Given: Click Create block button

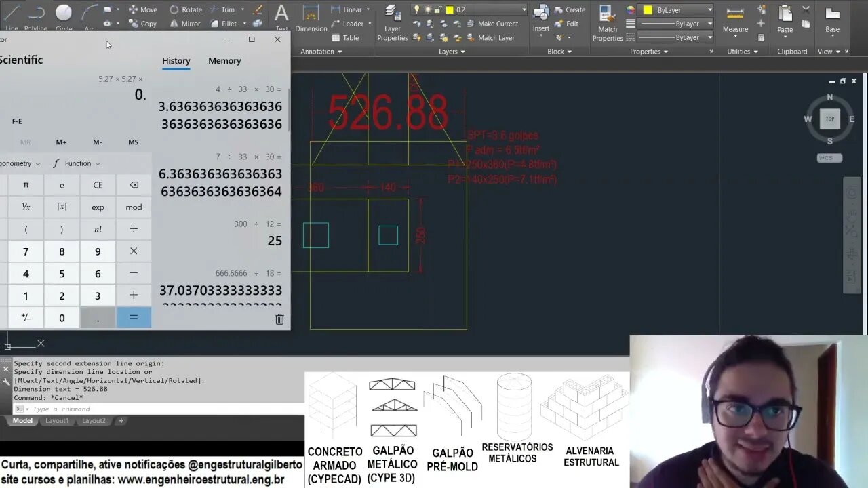Looking at the screenshot, I should [570, 9].
